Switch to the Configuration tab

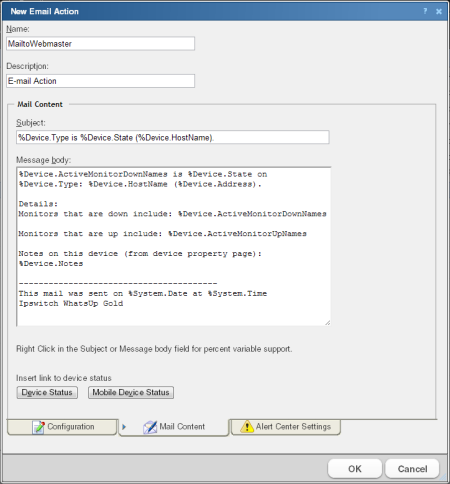point(62,427)
